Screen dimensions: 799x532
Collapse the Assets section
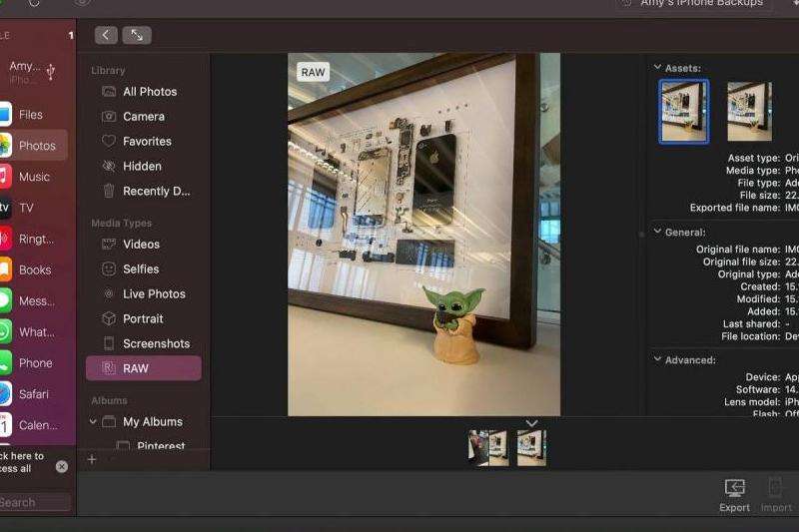coord(657,67)
